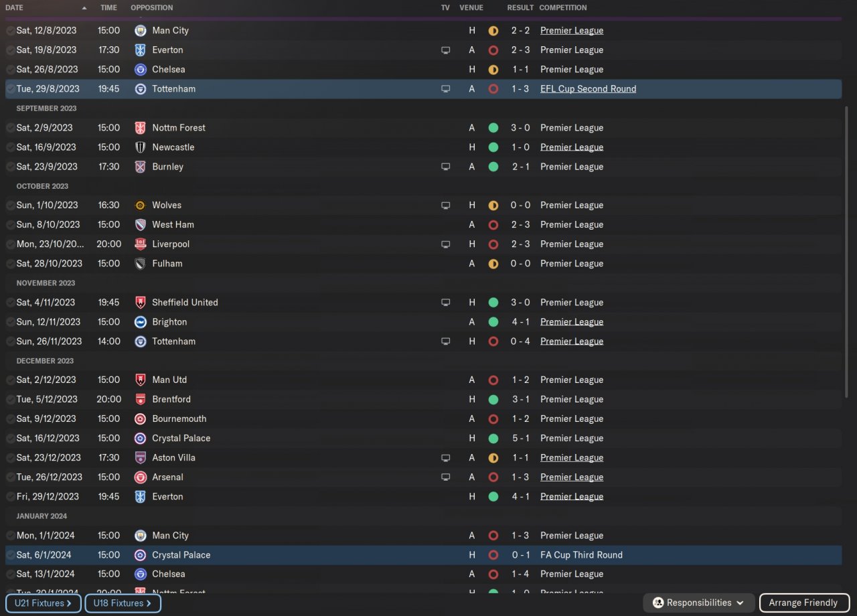
Task: Open the Responsibilities dropdown
Action: point(698,603)
